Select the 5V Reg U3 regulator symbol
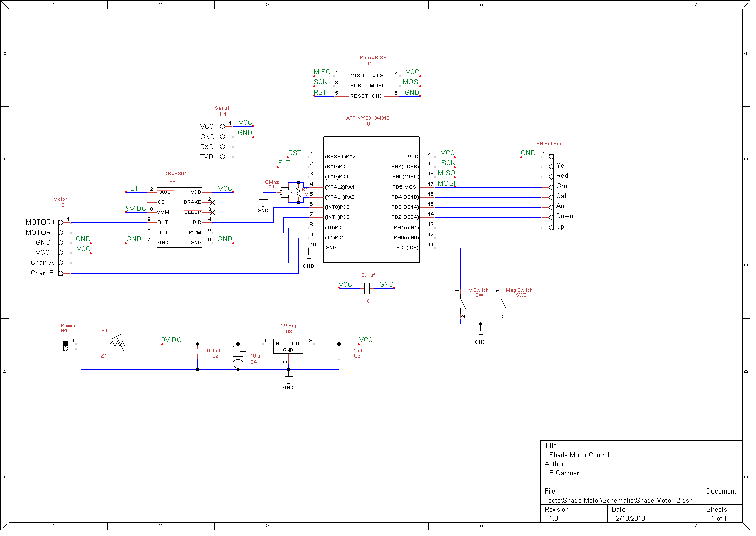 click(x=288, y=346)
